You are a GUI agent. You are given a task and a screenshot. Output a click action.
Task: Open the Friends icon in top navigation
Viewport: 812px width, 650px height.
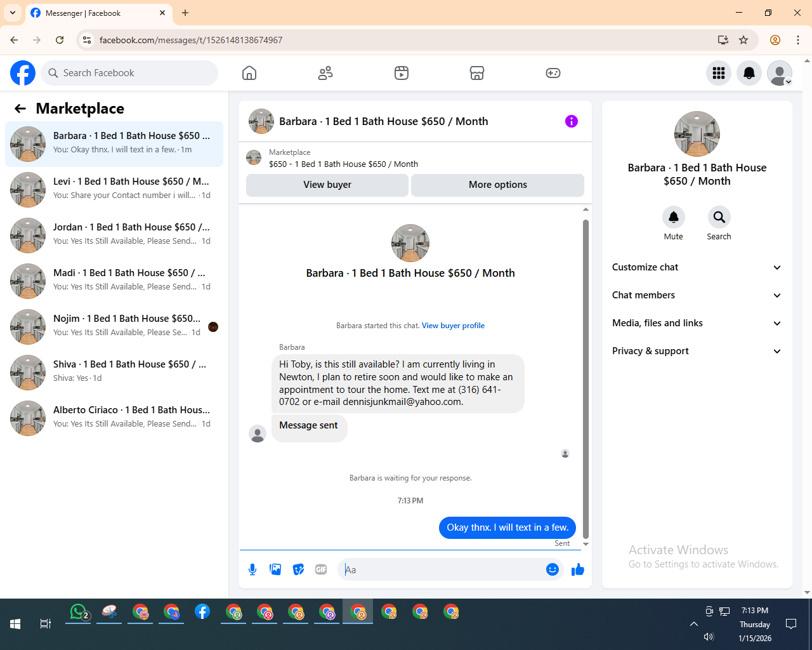(325, 73)
